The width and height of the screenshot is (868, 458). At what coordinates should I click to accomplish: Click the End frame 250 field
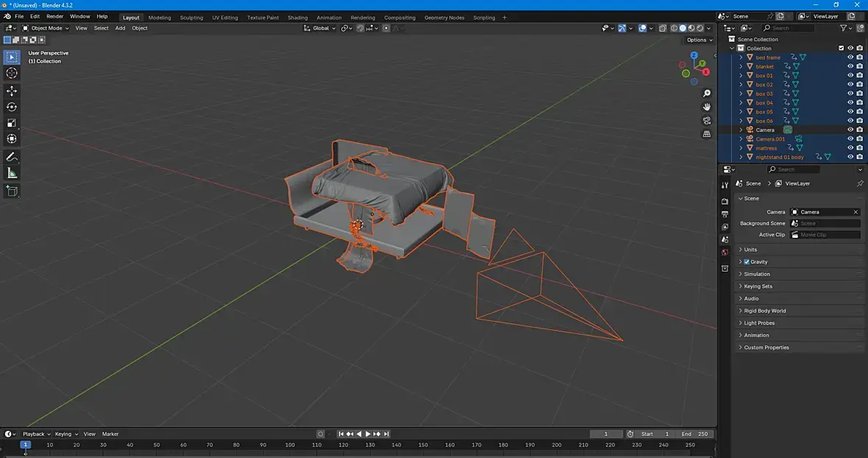[696, 434]
